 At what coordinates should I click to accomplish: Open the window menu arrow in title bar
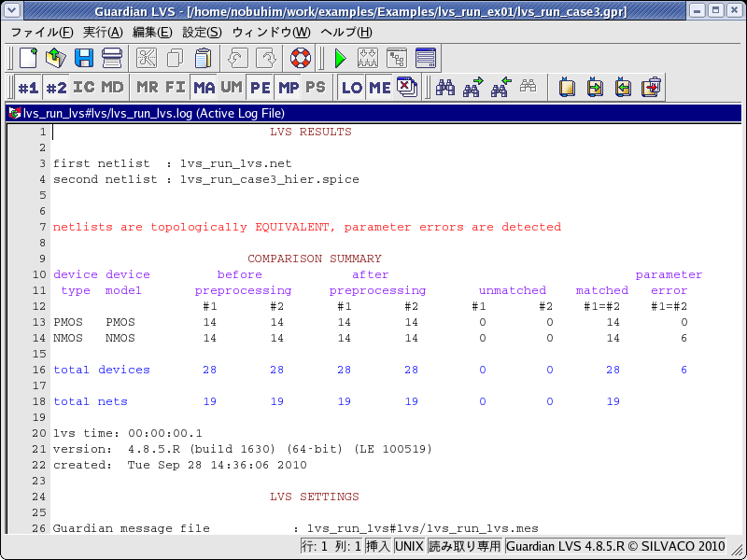click(x=12, y=10)
